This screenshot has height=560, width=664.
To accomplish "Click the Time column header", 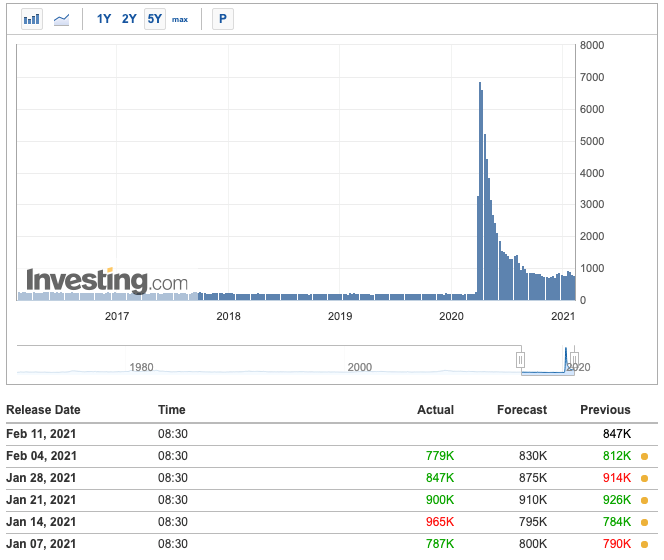I will click(x=172, y=410).
